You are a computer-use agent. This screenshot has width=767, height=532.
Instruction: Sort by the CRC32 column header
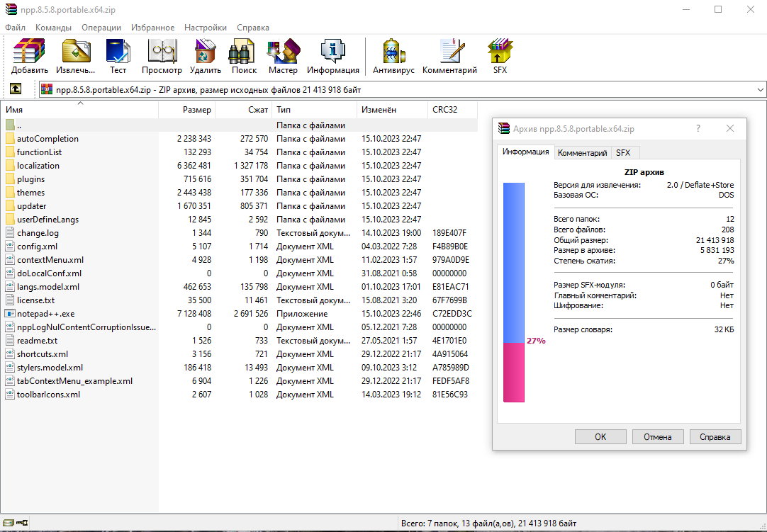click(x=452, y=110)
